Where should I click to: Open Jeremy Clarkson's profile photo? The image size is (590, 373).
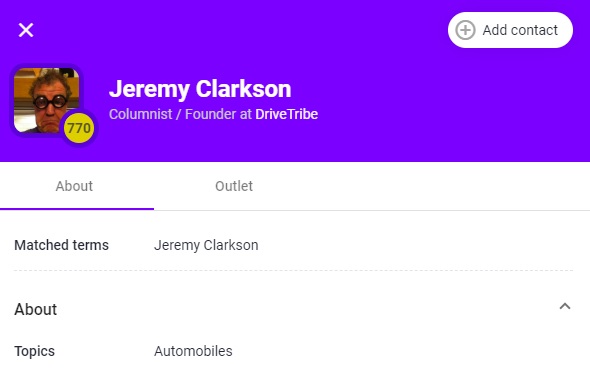tap(46, 100)
